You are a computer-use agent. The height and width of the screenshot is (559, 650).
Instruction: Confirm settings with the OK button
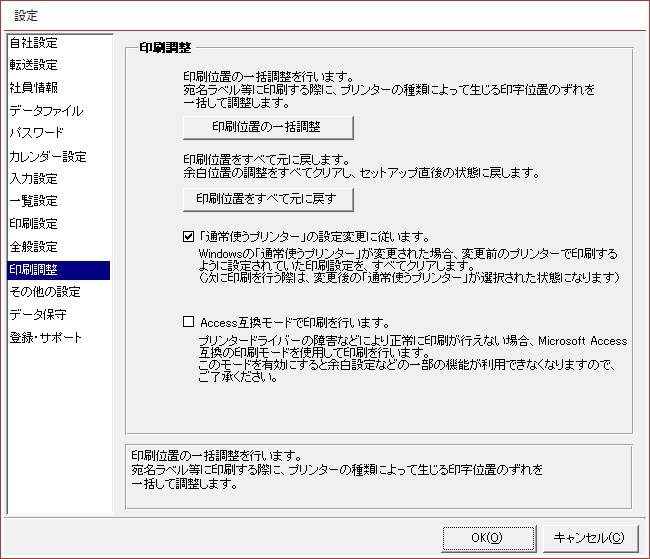pyautogui.click(x=488, y=537)
